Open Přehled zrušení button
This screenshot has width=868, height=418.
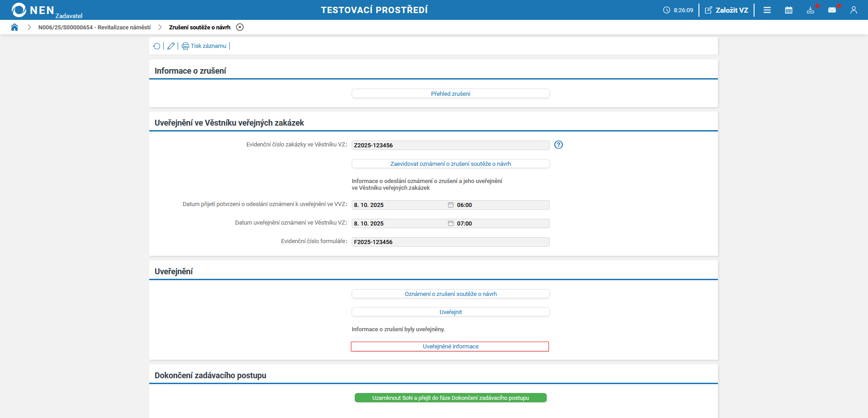click(450, 94)
